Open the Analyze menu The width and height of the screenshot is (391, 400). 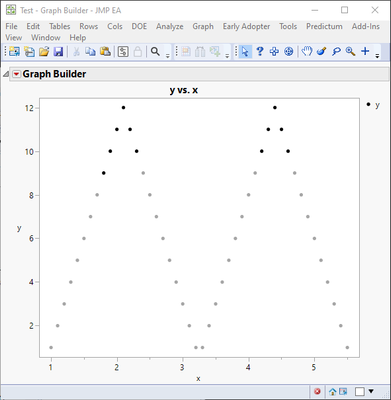[x=170, y=26]
